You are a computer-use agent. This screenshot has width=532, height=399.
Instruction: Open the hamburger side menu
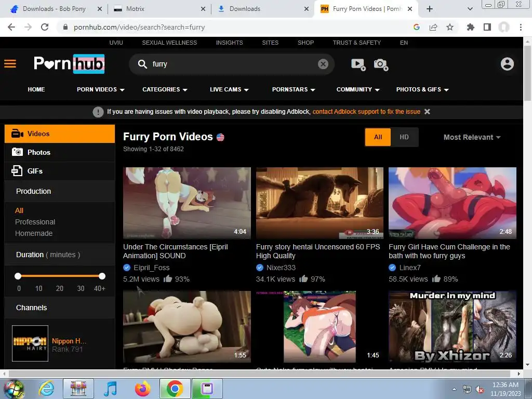(x=10, y=64)
